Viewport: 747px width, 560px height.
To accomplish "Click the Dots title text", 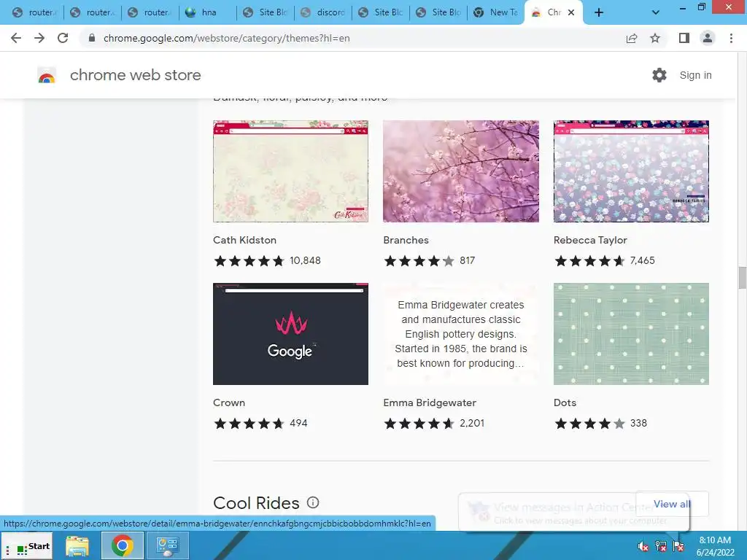I will point(565,402).
